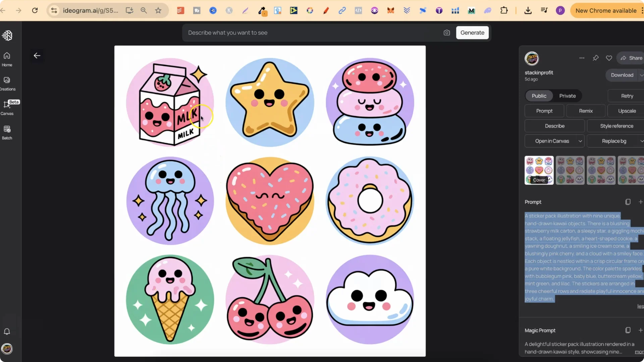Open the Canvas Beta sidebar icon
The width and height of the screenshot is (644, 362).
pyautogui.click(x=7, y=107)
